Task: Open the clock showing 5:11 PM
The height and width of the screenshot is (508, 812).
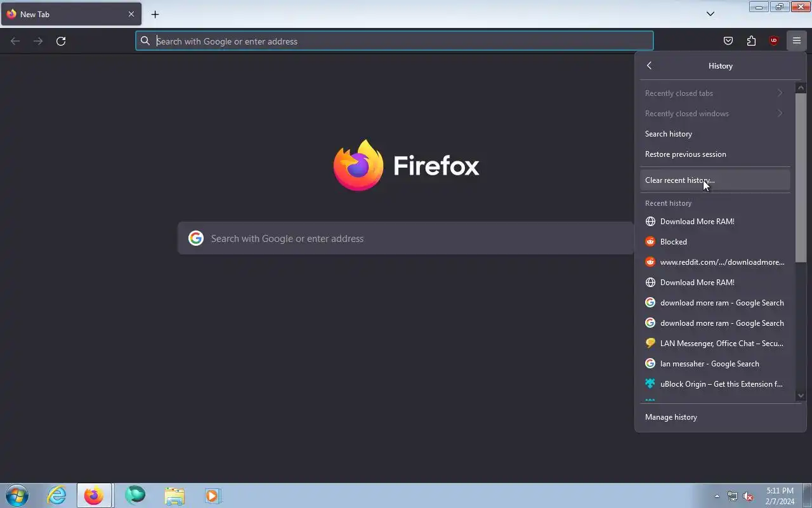Action: [780, 496]
